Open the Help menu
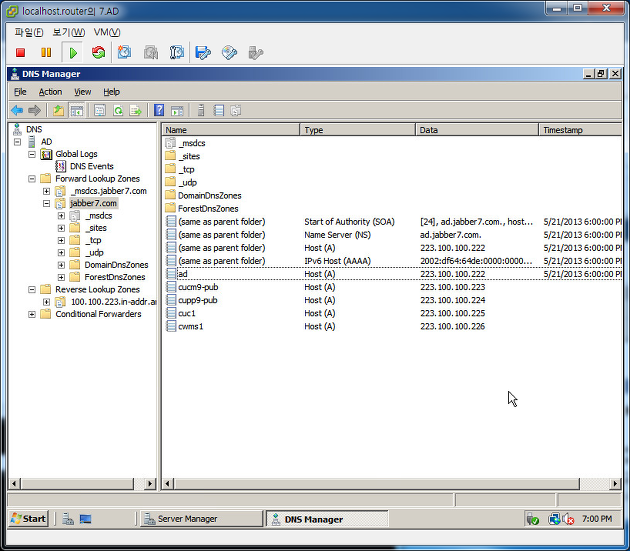 click(111, 92)
